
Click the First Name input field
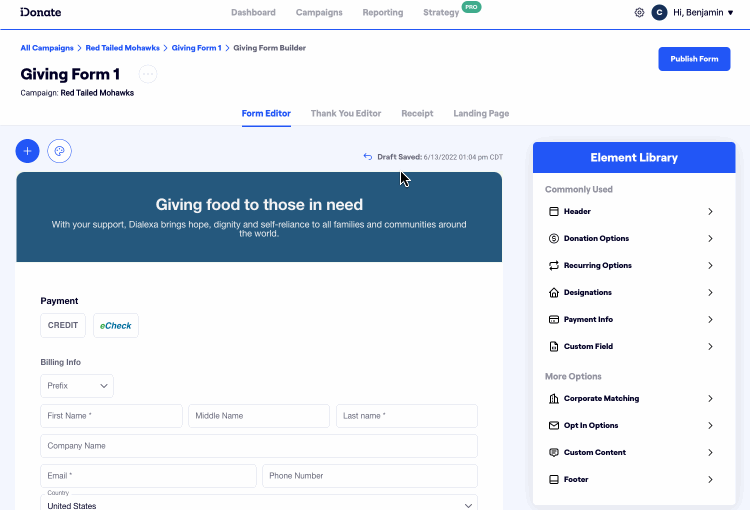tap(111, 416)
